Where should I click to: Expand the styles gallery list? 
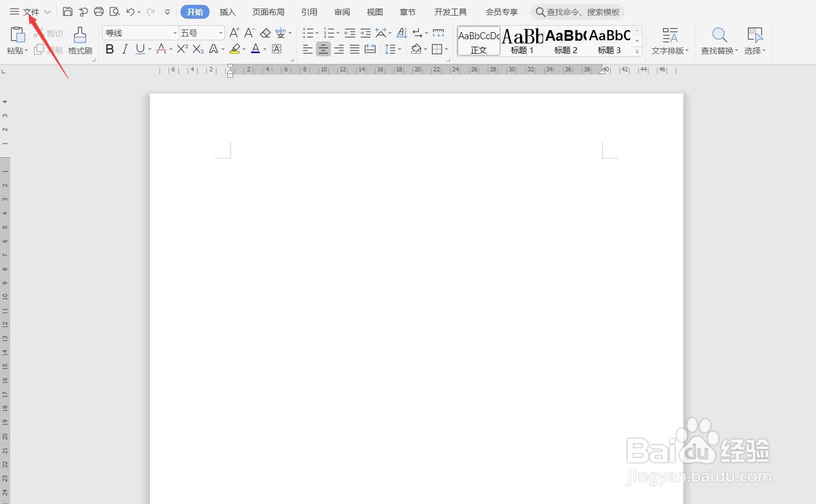click(x=637, y=52)
